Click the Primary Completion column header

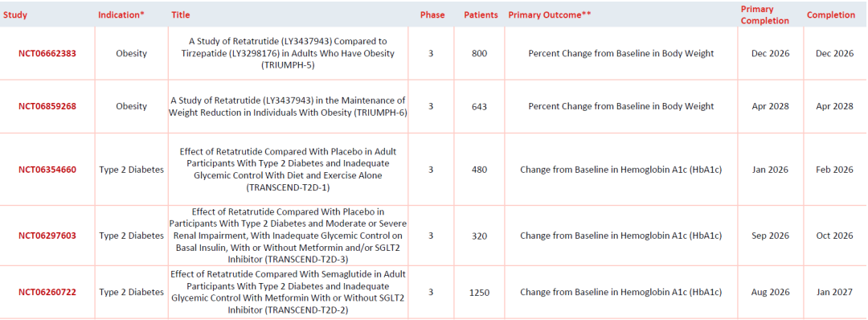pos(765,15)
